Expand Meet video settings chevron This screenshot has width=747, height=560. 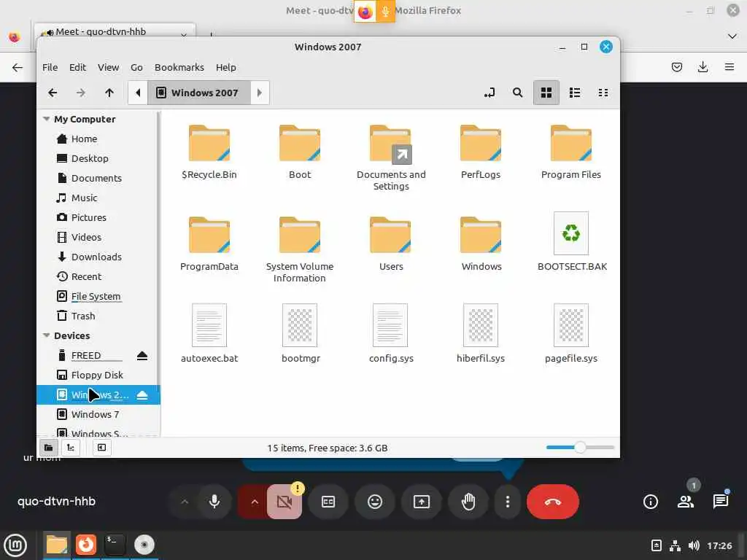click(254, 502)
